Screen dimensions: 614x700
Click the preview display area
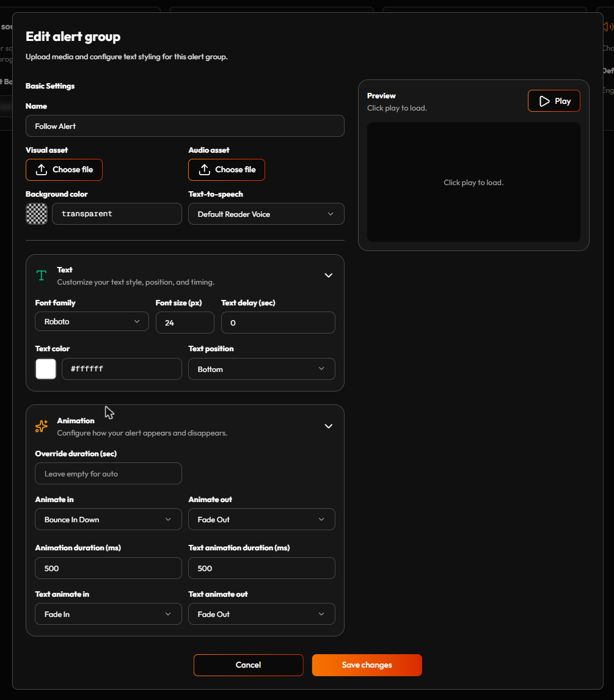click(x=473, y=182)
